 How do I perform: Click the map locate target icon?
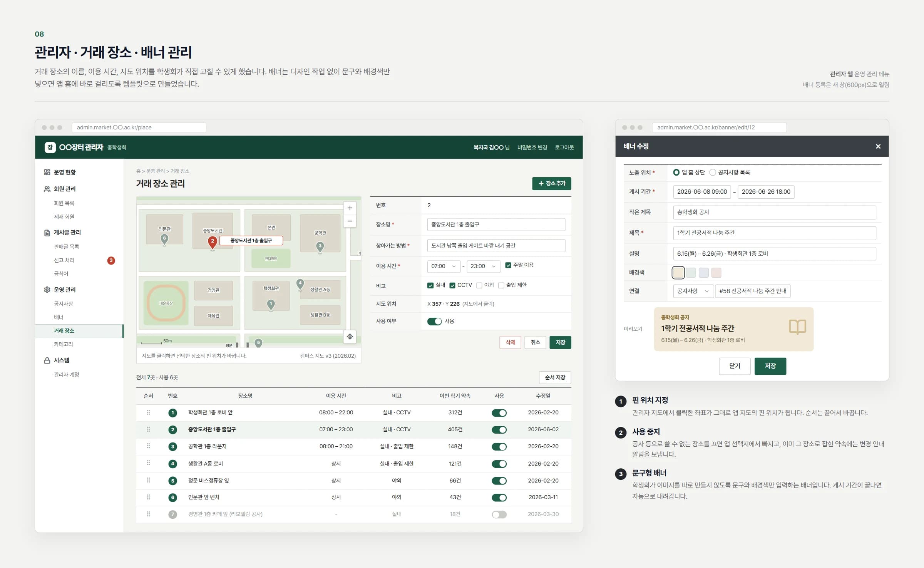point(350,337)
